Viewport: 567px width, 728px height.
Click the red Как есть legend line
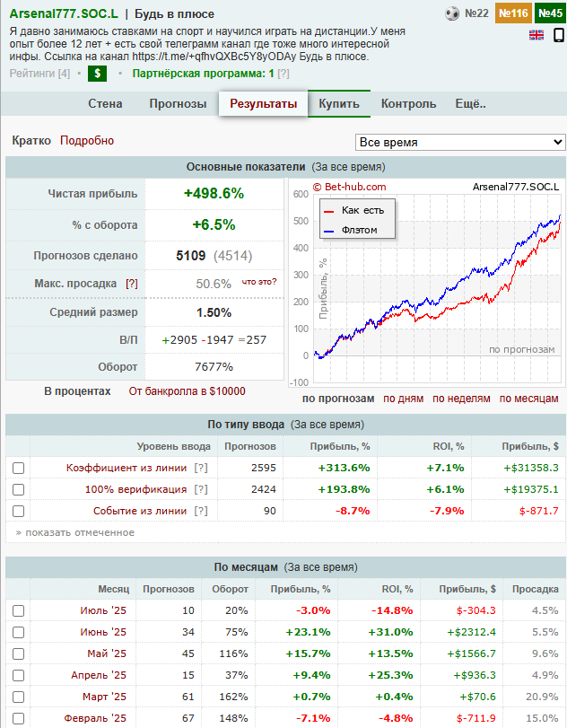329,210
